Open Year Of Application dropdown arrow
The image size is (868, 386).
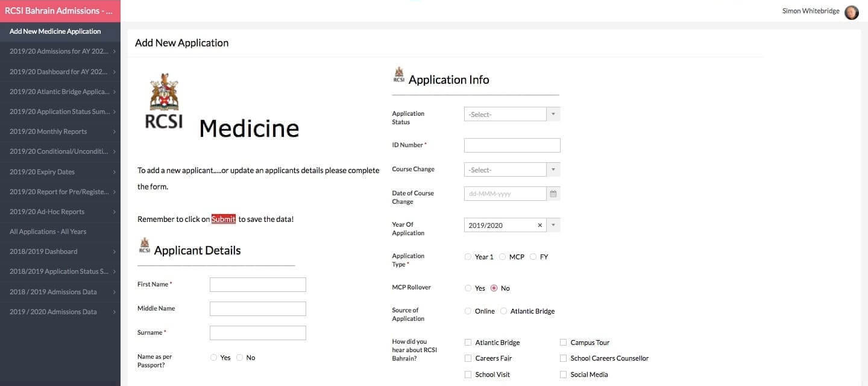tap(553, 225)
